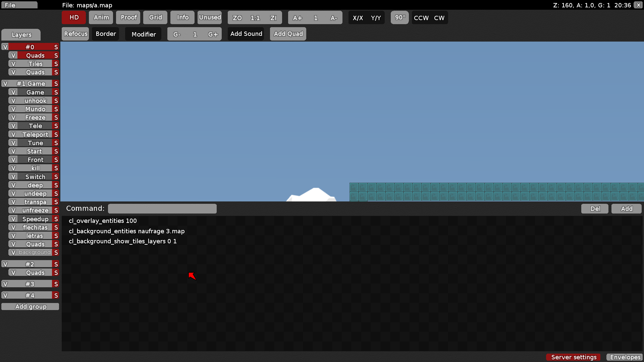Toggle the Speedup layer visibility

click(13, 219)
